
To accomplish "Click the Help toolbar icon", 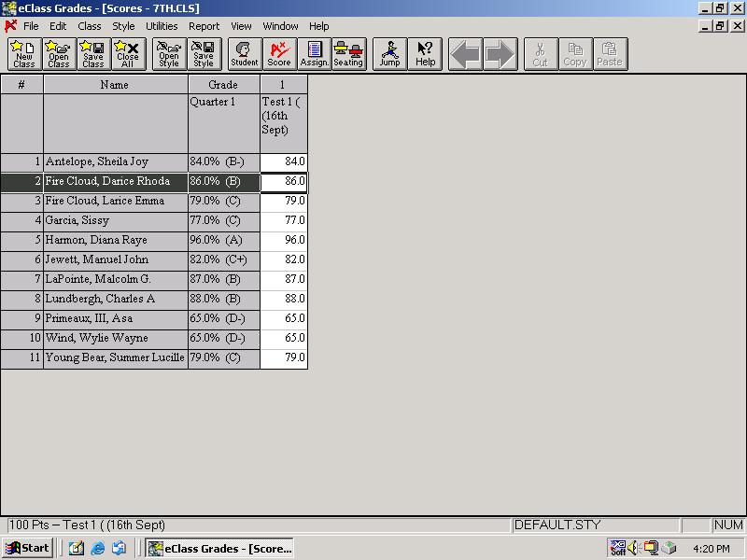I will [x=425, y=54].
